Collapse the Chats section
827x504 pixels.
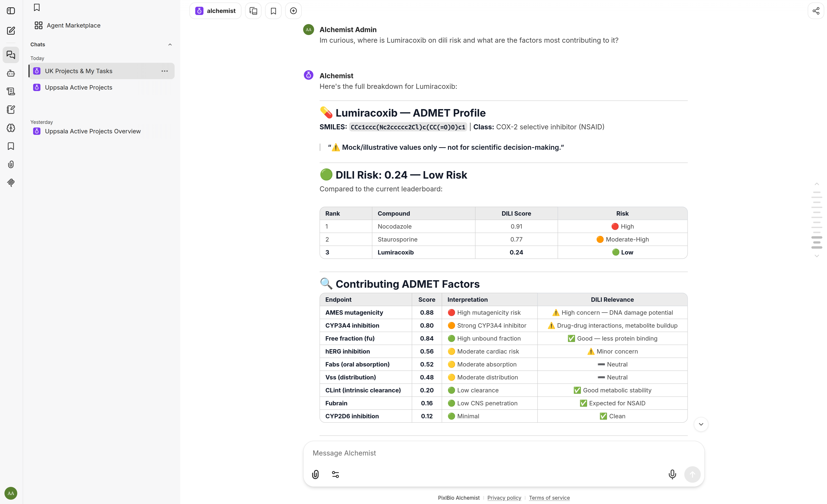[x=170, y=45]
